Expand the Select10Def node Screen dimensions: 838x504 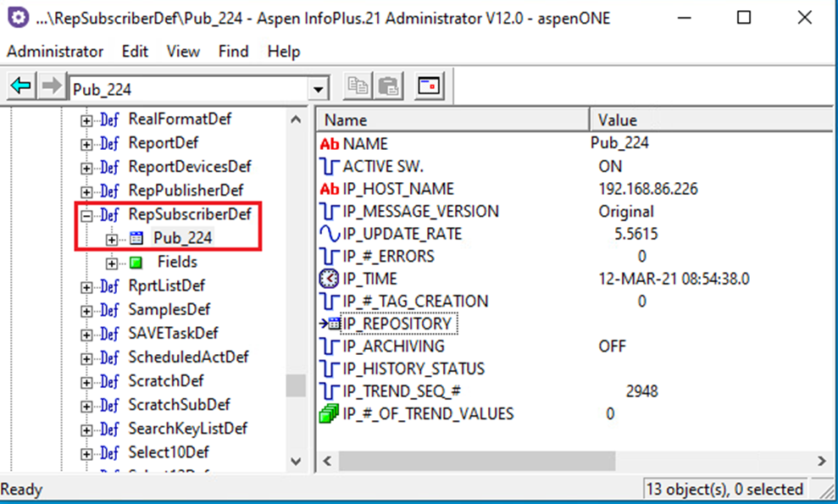point(86,454)
